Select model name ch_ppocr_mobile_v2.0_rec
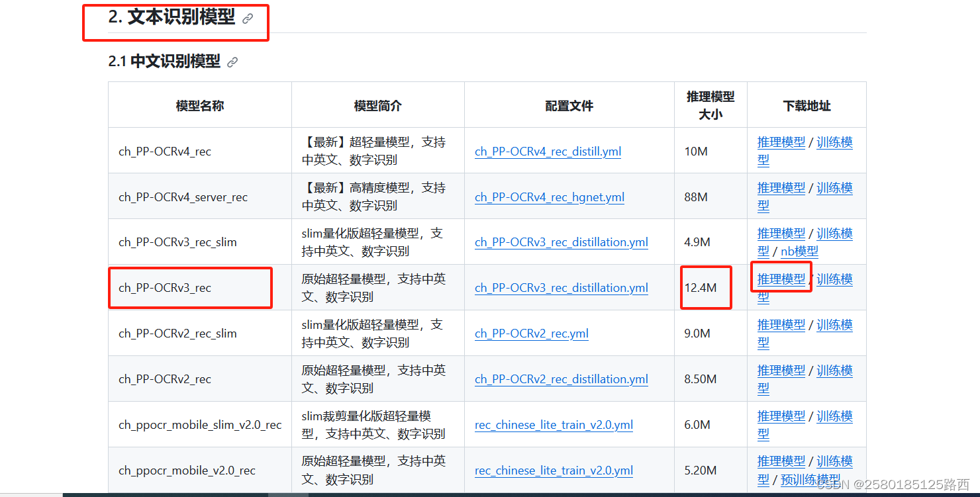The image size is (980, 497). click(187, 471)
